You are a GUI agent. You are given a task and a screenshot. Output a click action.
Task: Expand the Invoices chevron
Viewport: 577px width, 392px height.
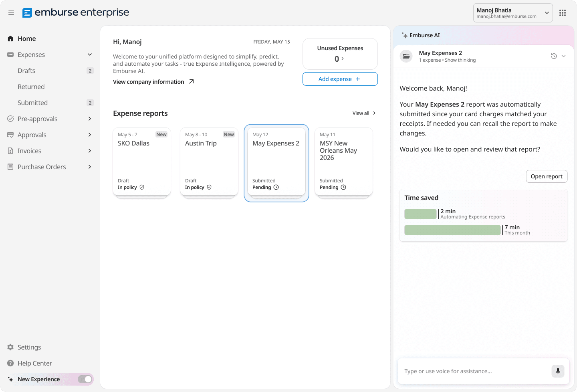pos(90,151)
